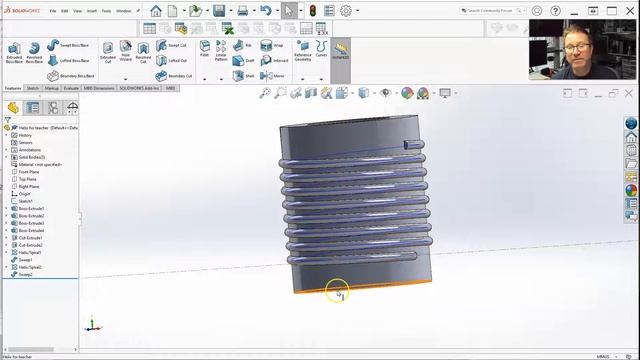Select Cut-Extrude2 in the feature tree
This screenshot has width=640, height=360.
[30, 245]
